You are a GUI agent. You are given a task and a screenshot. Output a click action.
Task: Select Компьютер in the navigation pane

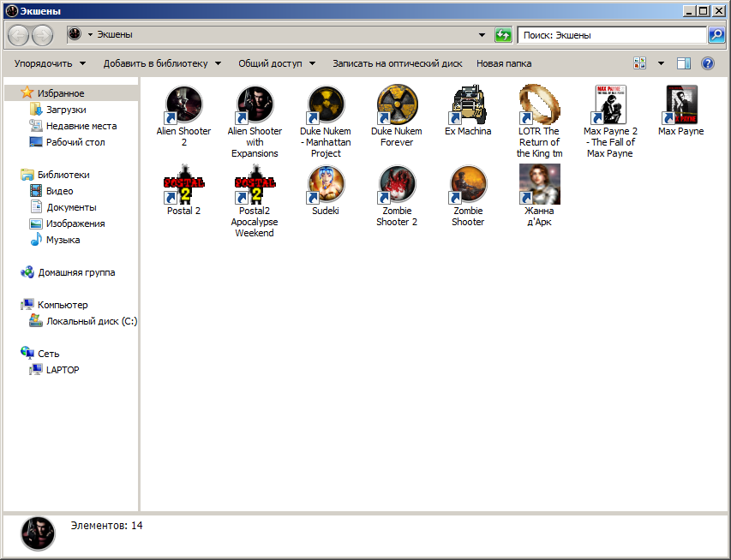[63, 305]
